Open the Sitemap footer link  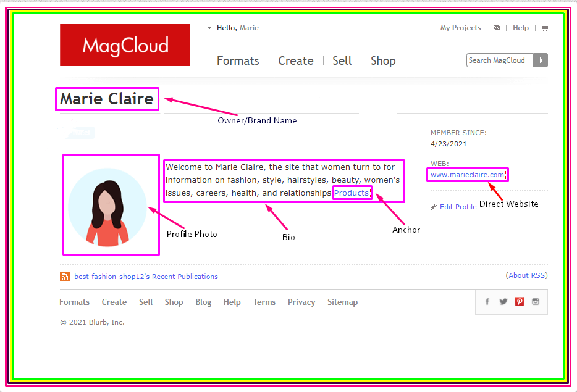342,302
